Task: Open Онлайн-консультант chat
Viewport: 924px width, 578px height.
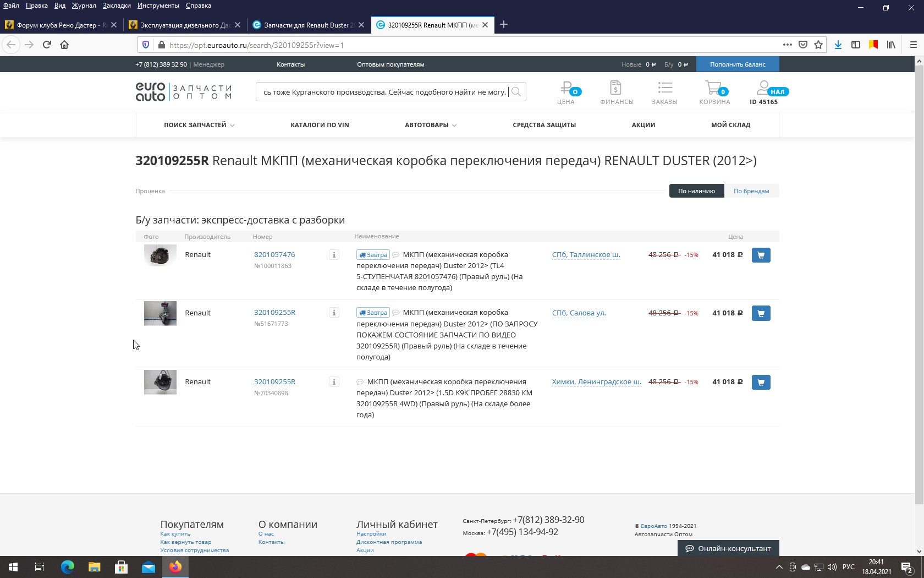Action: pyautogui.click(x=728, y=548)
